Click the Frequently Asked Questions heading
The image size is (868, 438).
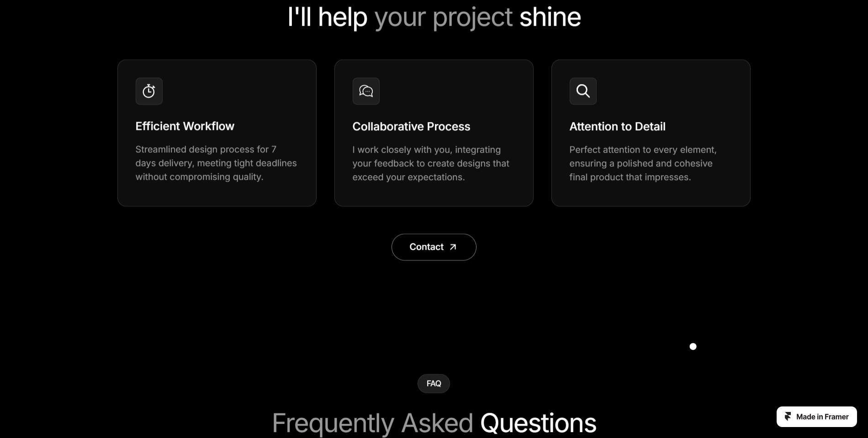tap(434, 423)
